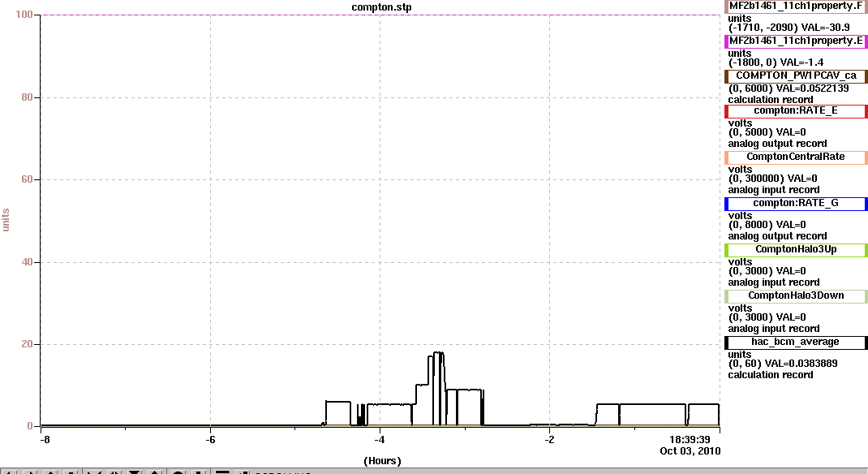Click analog input record under ComptonHalo3Down
This screenshot has height=474, width=868.
click(773, 329)
